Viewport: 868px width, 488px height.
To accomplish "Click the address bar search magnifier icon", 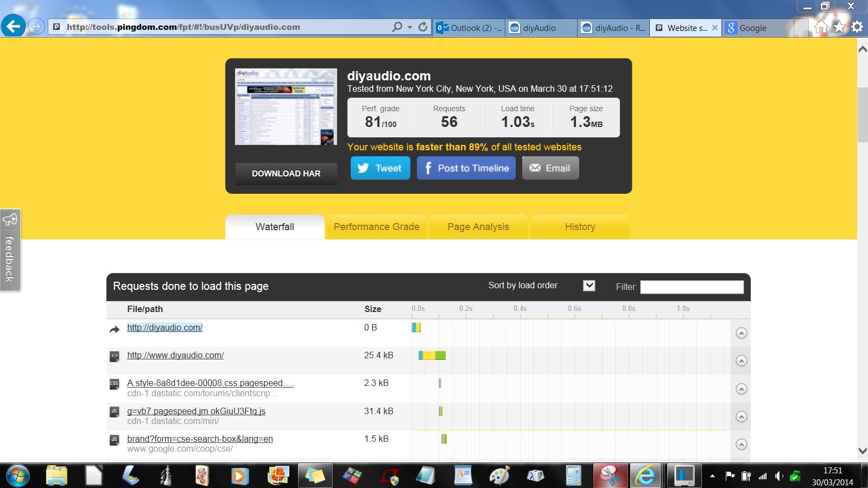I will tap(397, 27).
